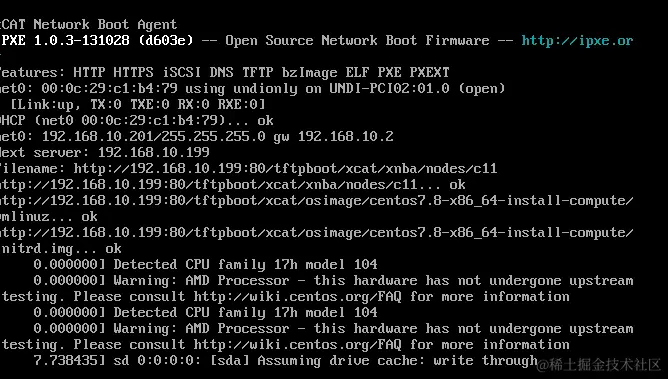Click the first osimage centos7.8 URL line

tap(317, 201)
